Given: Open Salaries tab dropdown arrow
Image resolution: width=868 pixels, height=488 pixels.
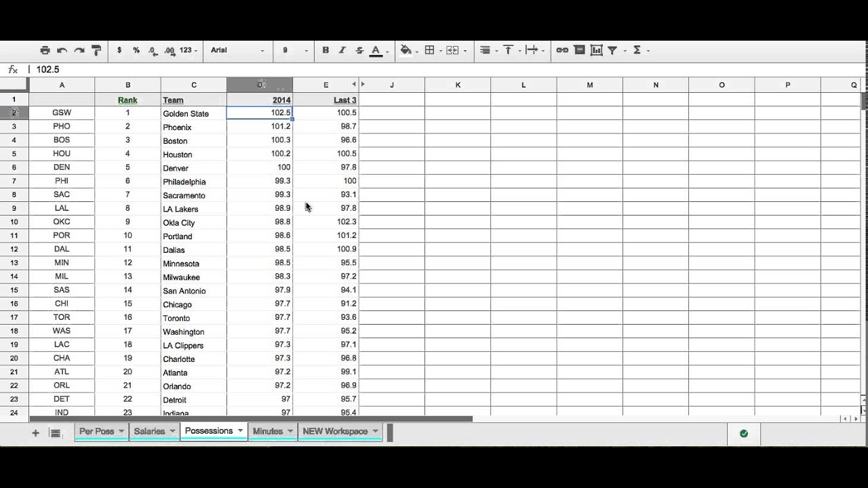Looking at the screenshot, I should pos(172,431).
